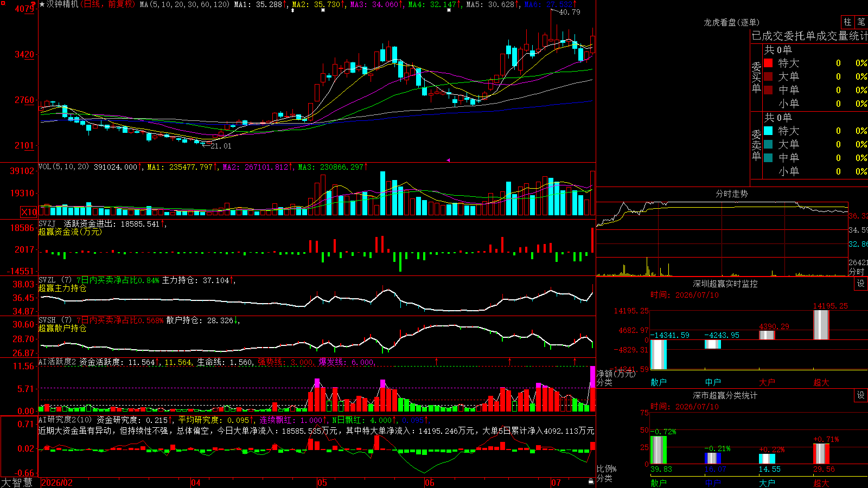Click the 超赢资金流(万元) label

point(70,232)
